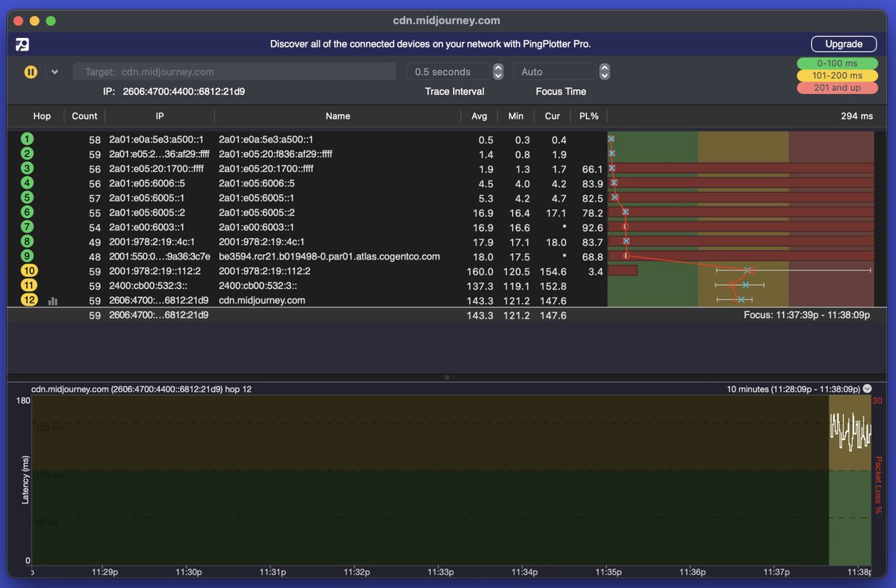
Task: Click the summary row IP 2606:4700:…6812:21d9
Action: [158, 316]
